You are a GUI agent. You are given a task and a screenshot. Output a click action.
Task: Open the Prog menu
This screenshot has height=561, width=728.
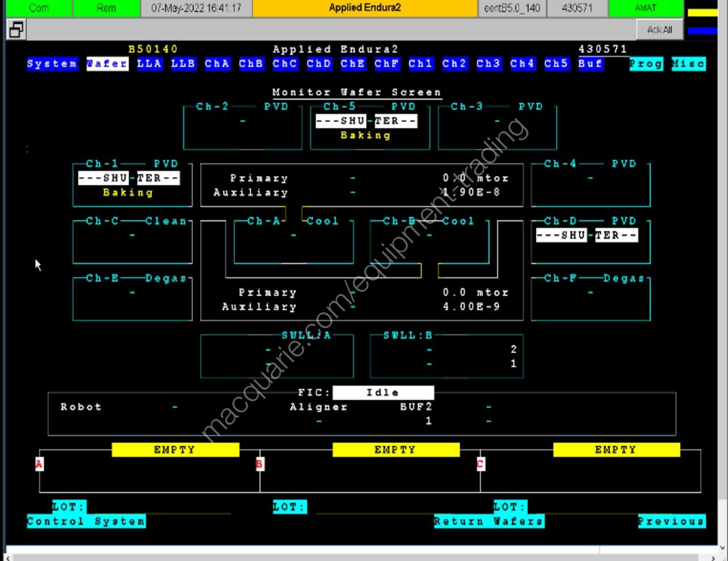(646, 64)
